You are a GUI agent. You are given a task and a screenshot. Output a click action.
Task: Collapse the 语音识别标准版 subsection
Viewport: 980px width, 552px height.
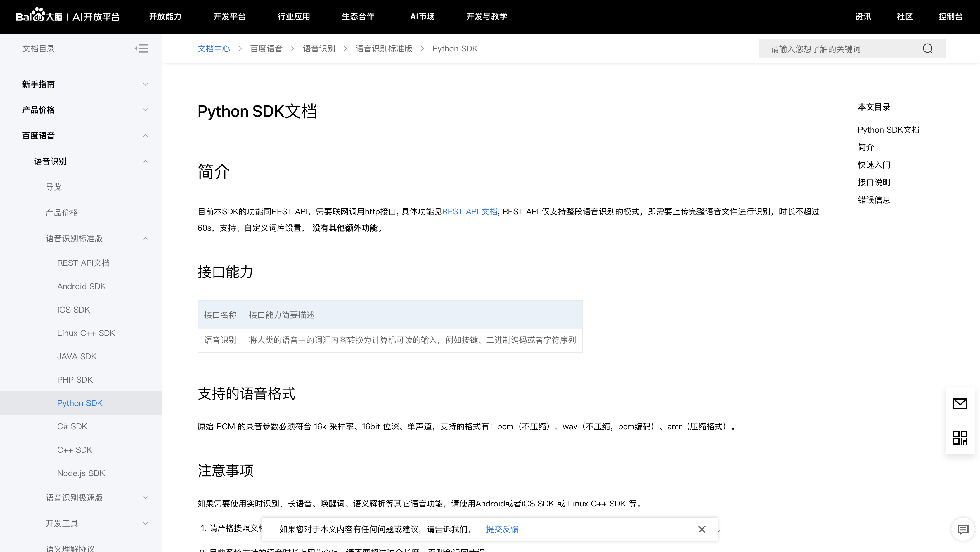(x=145, y=238)
